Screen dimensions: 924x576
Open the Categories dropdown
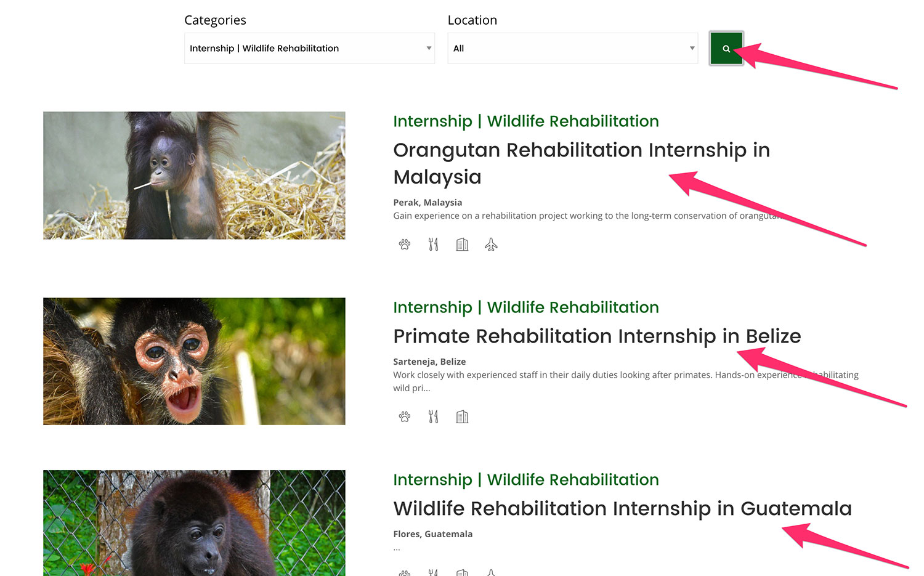(x=309, y=48)
